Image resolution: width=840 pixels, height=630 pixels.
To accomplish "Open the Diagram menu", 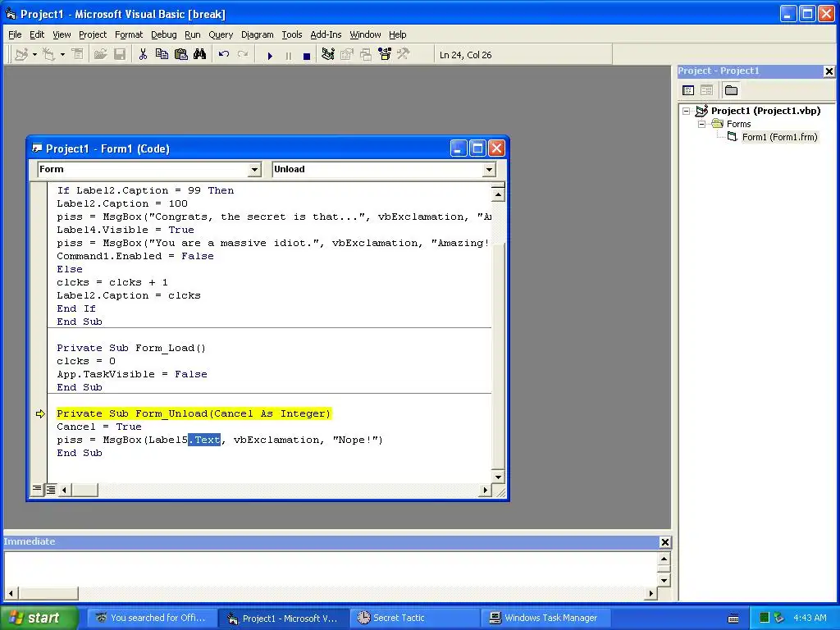I will pos(257,34).
